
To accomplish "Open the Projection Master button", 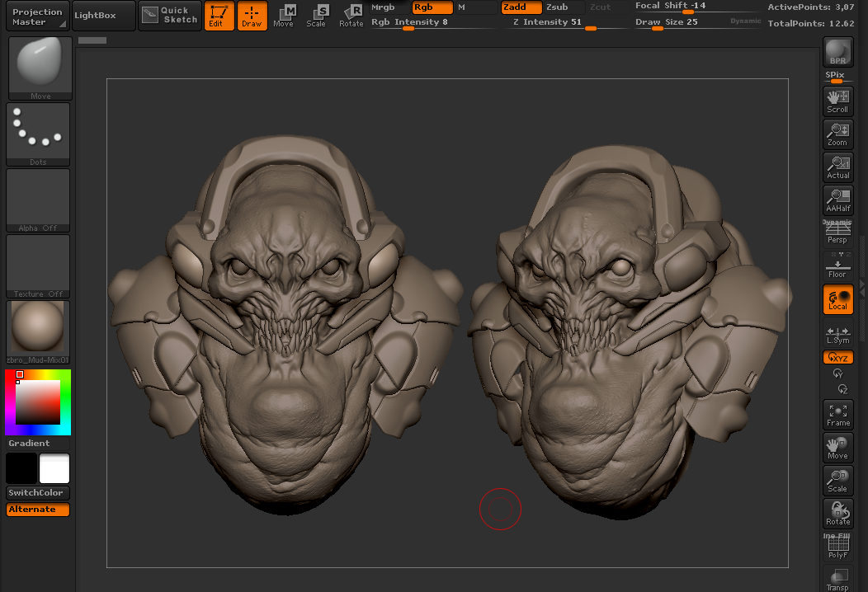I will pos(38,16).
